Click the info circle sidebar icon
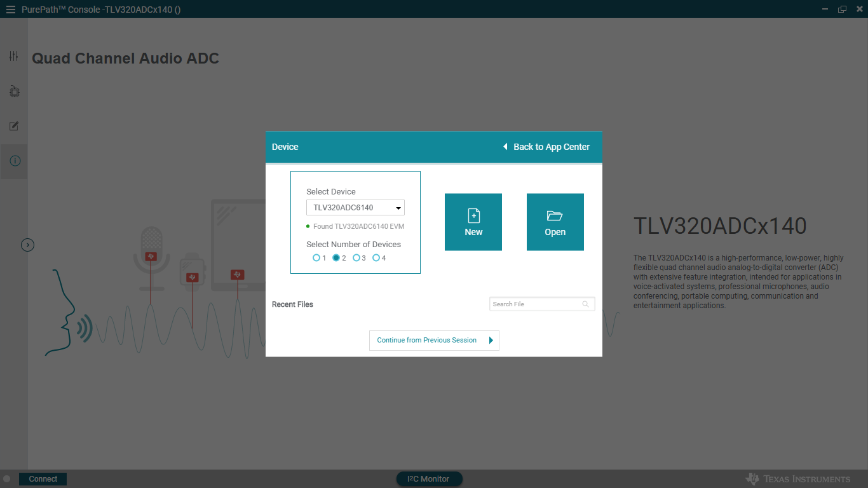The height and width of the screenshot is (488, 868). (x=15, y=161)
